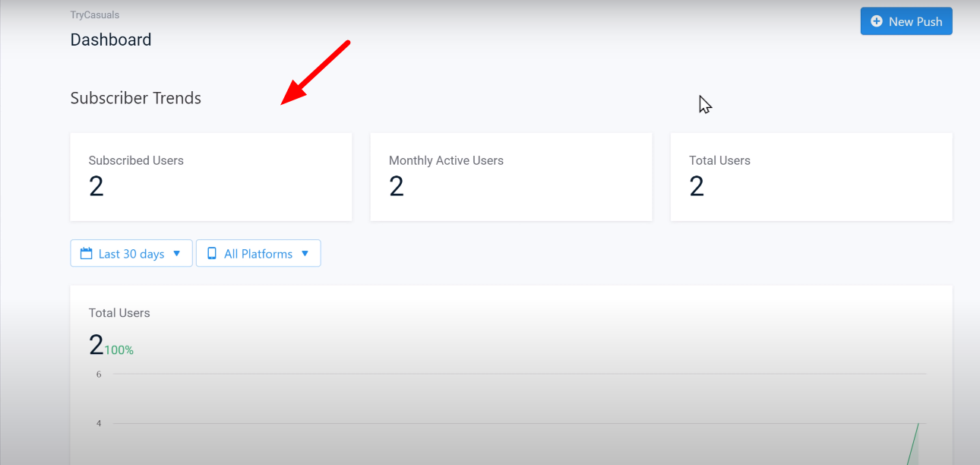Click the caret arrow beside Last 30 days
Viewport: 980px width, 465px height.
(x=177, y=254)
